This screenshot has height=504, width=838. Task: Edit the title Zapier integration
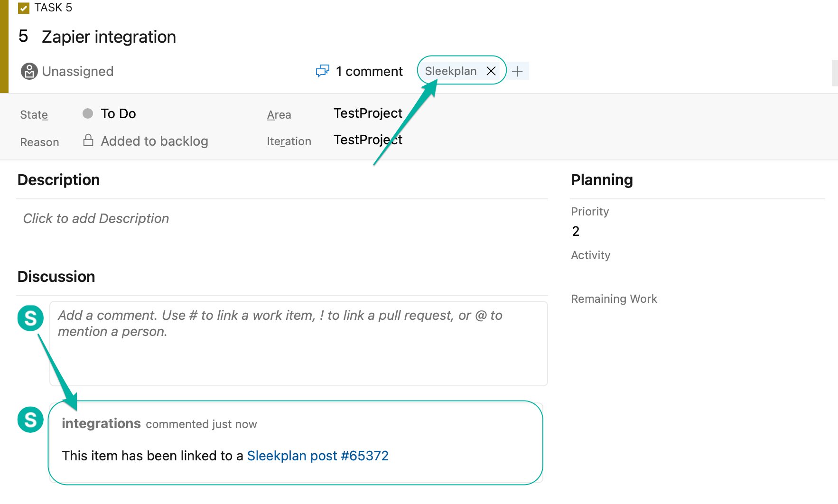(109, 37)
